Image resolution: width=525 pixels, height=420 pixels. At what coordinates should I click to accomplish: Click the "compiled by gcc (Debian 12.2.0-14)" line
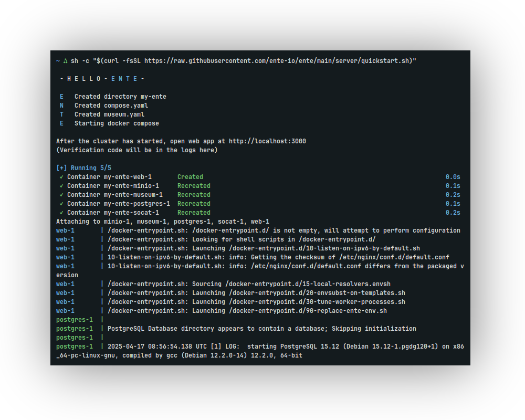click(x=179, y=356)
